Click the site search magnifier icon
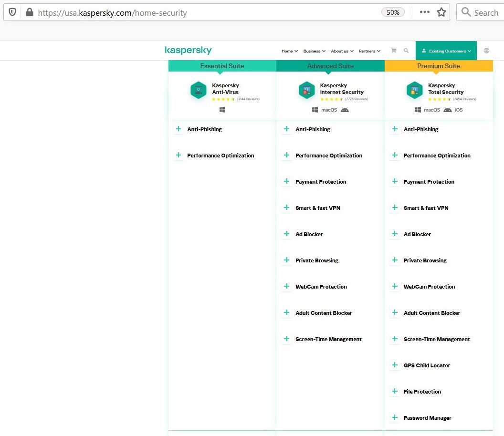The width and height of the screenshot is (504, 436). 406,51
